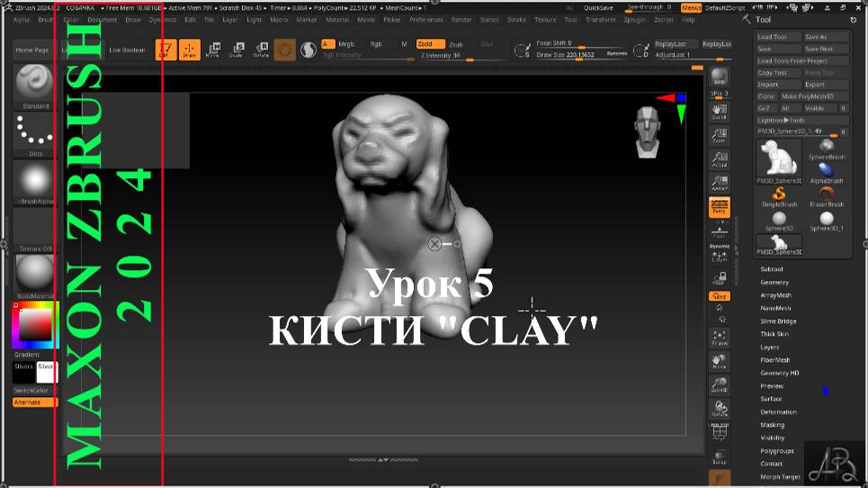The height and width of the screenshot is (488, 868).
Task: Click the Rotate view icon on right shelf
Action: click(719, 410)
